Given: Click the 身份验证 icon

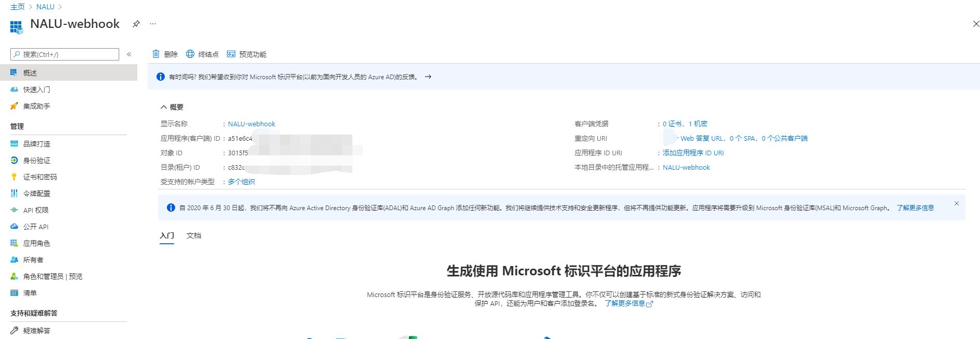Looking at the screenshot, I should click(x=14, y=160).
